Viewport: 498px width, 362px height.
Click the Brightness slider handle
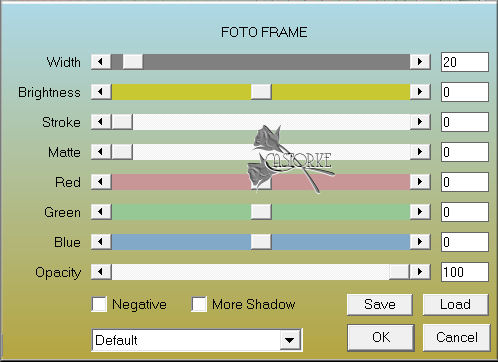coord(261,92)
